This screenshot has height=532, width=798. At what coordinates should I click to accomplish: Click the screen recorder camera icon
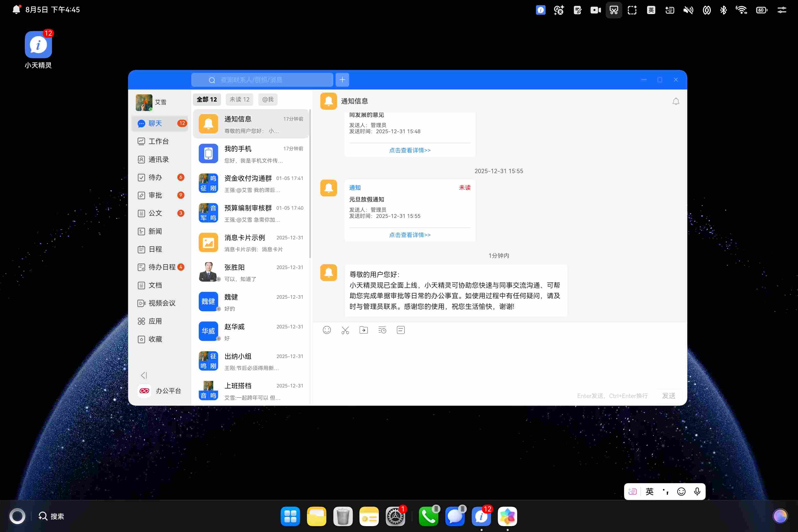tap(595, 10)
